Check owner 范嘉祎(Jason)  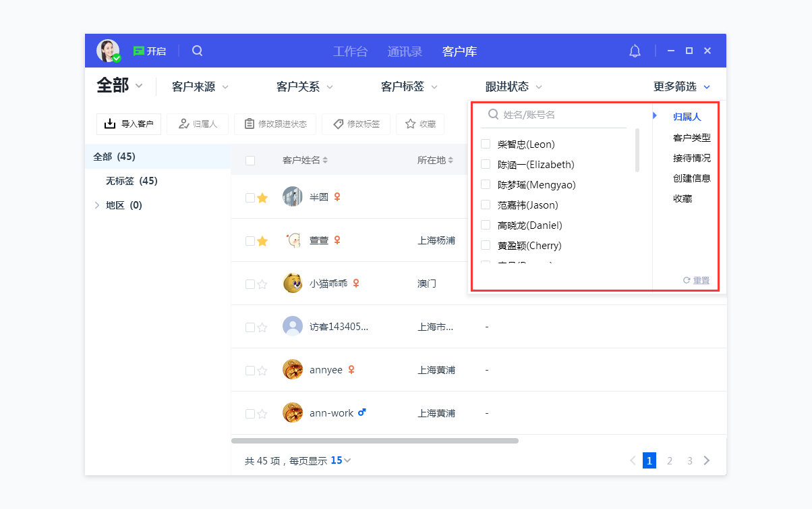[x=486, y=205]
